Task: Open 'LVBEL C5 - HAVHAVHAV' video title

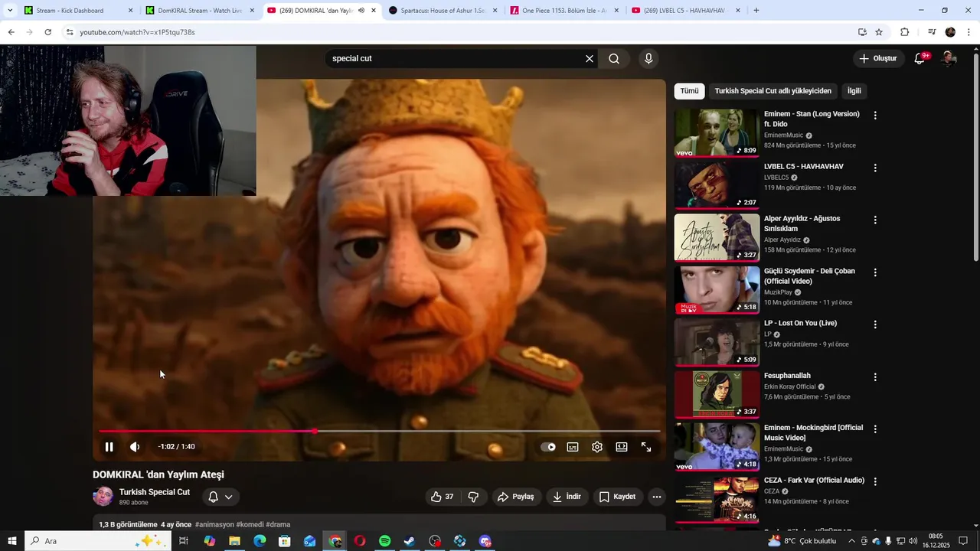Action: click(803, 166)
